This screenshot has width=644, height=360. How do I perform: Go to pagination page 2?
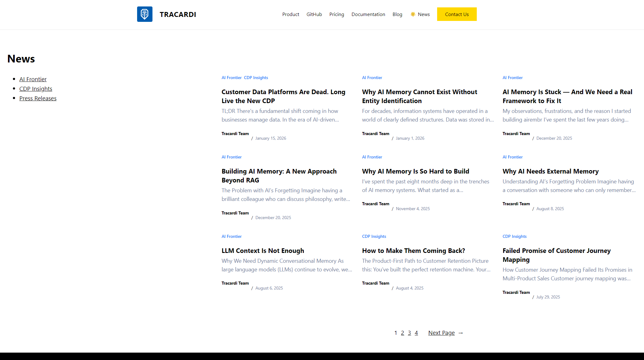402,333
